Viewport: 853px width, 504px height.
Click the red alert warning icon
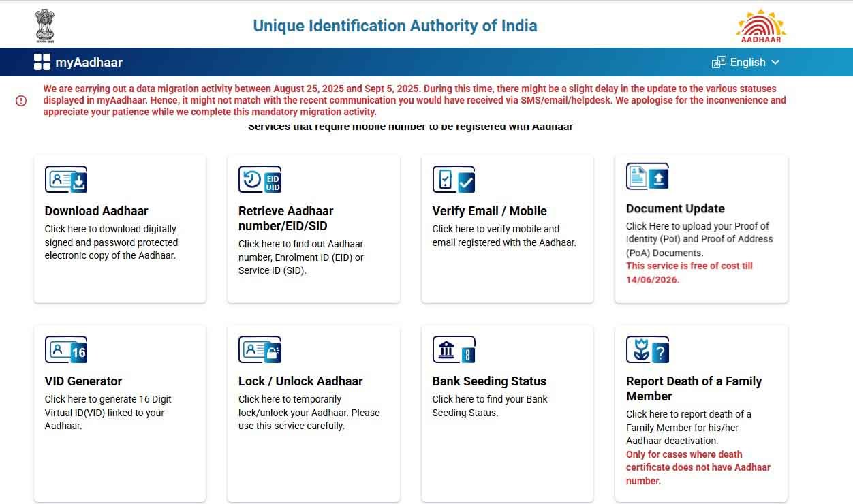[x=21, y=101]
